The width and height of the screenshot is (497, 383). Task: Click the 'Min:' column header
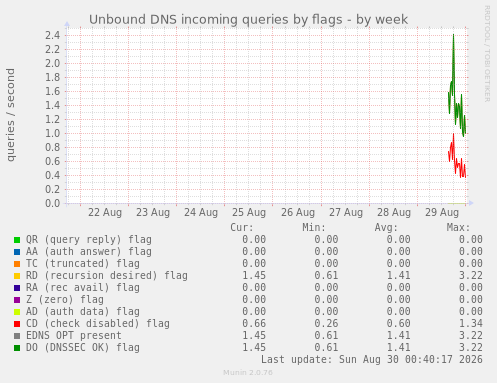pos(314,228)
